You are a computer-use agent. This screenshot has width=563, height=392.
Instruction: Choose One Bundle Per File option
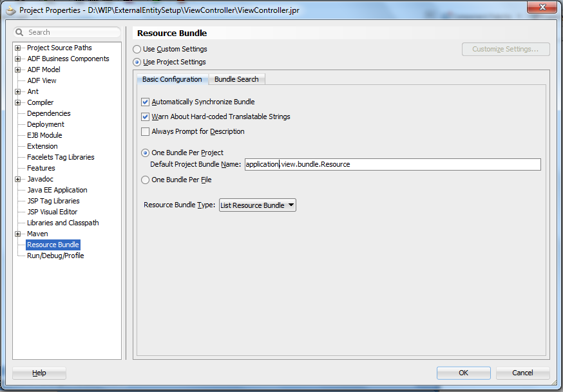pos(145,180)
